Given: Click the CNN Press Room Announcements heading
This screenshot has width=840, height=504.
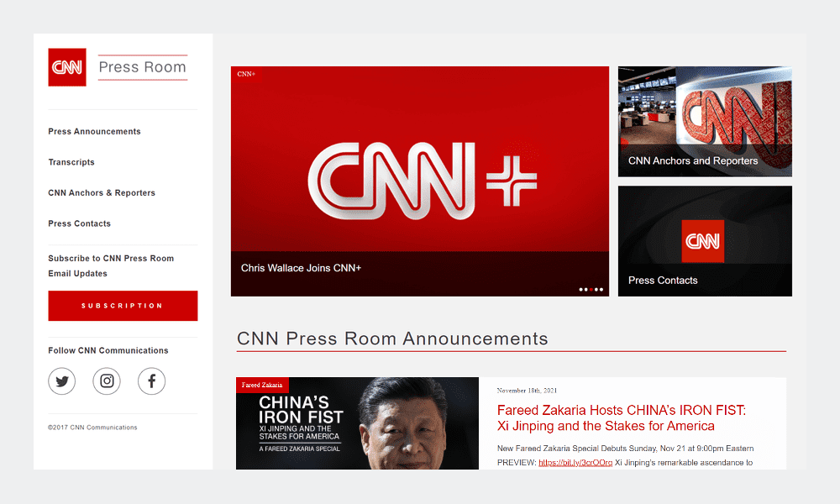Looking at the screenshot, I should [392, 339].
